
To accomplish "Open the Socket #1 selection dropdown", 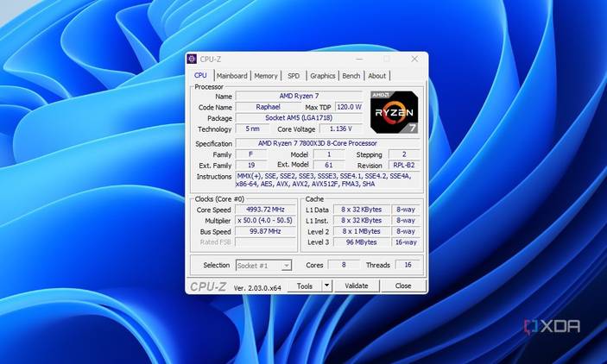I will pos(263,266).
